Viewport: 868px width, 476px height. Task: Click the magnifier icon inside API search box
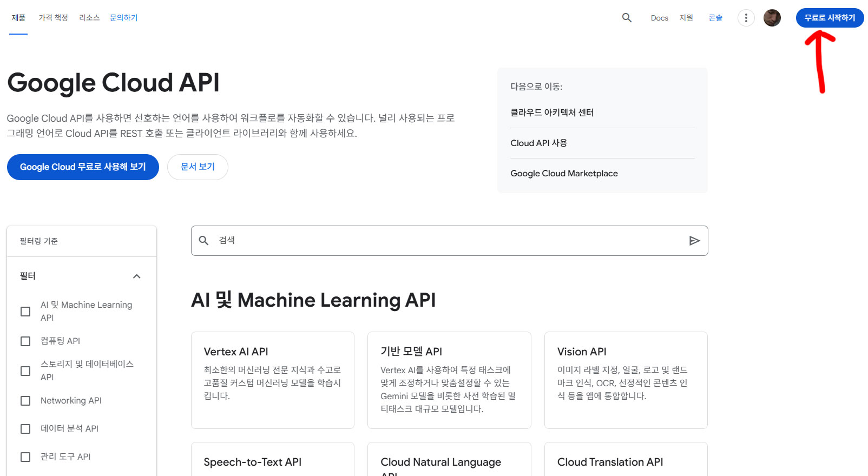(203, 241)
